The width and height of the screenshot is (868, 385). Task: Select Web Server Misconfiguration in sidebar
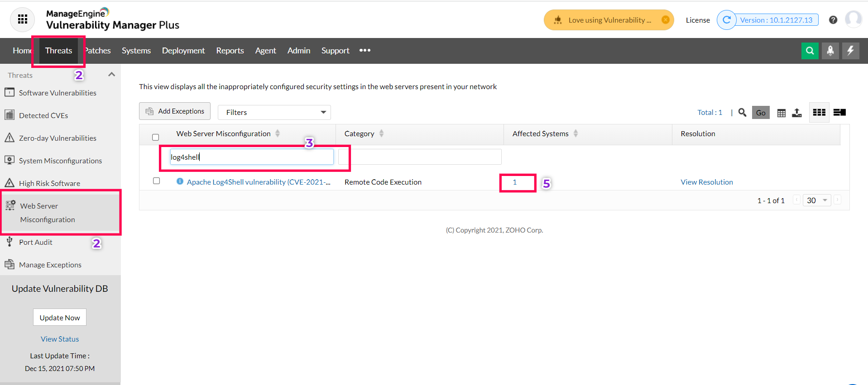pyautogui.click(x=61, y=213)
